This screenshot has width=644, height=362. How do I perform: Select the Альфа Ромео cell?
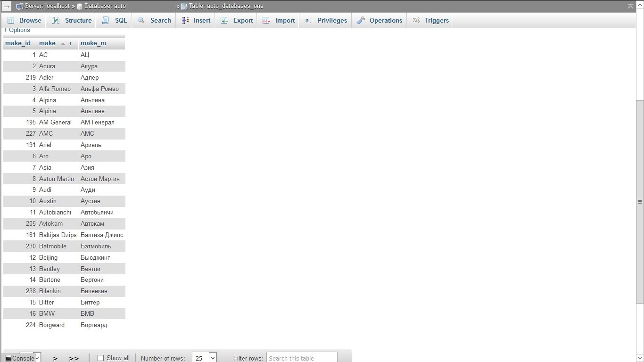point(102,89)
